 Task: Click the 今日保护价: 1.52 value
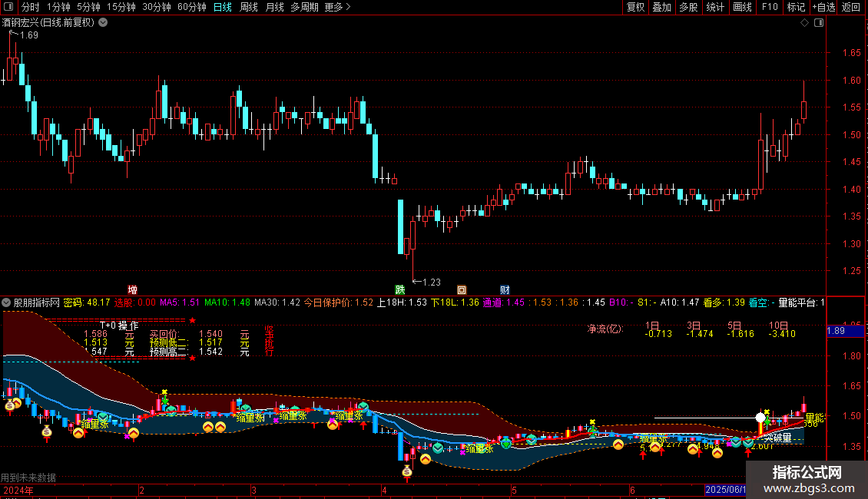tap(339, 302)
